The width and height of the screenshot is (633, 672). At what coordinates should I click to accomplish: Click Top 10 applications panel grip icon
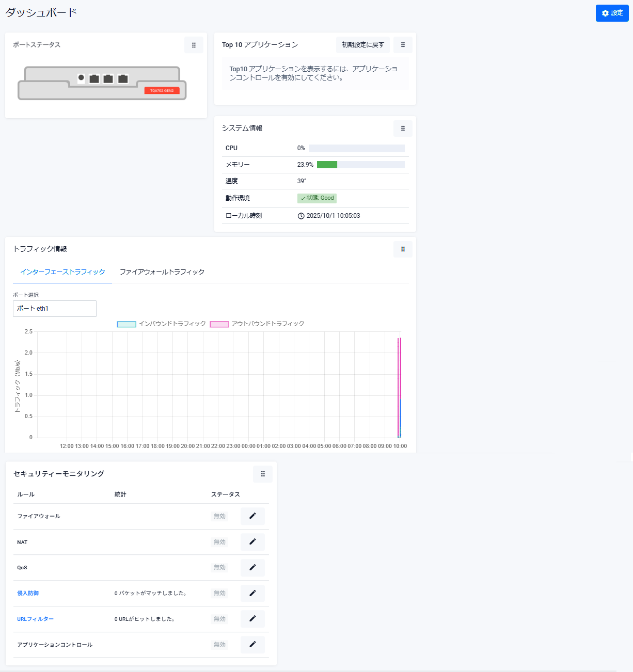[403, 45]
